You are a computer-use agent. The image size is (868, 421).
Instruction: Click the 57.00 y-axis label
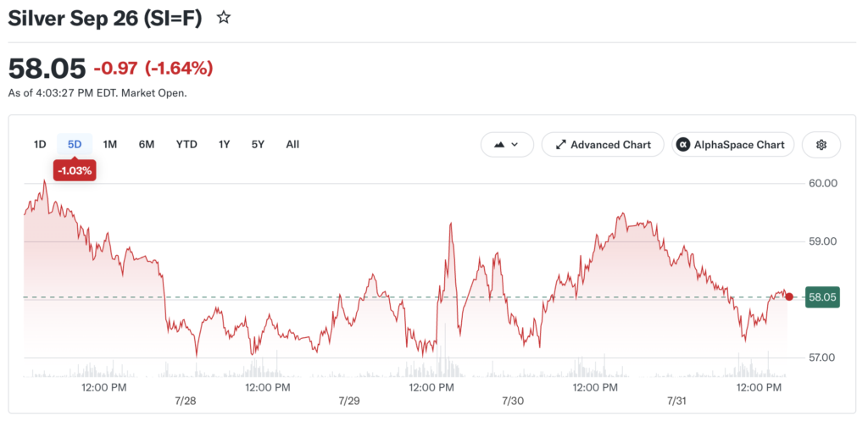click(822, 357)
